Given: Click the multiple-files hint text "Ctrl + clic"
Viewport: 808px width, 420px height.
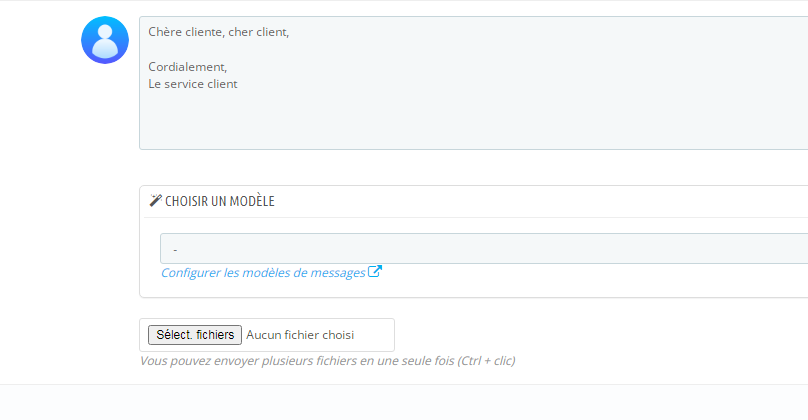Looking at the screenshot, I should 486,360.
